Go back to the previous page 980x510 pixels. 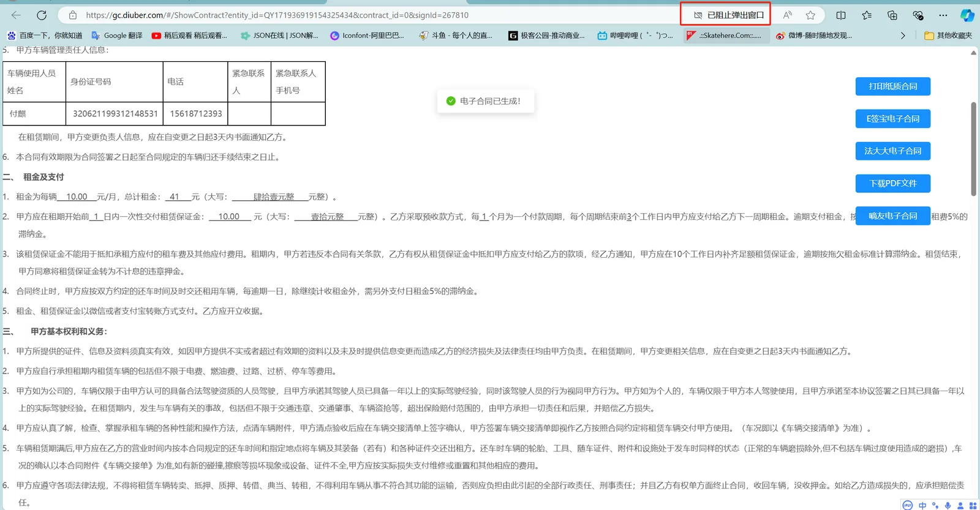[x=17, y=15]
